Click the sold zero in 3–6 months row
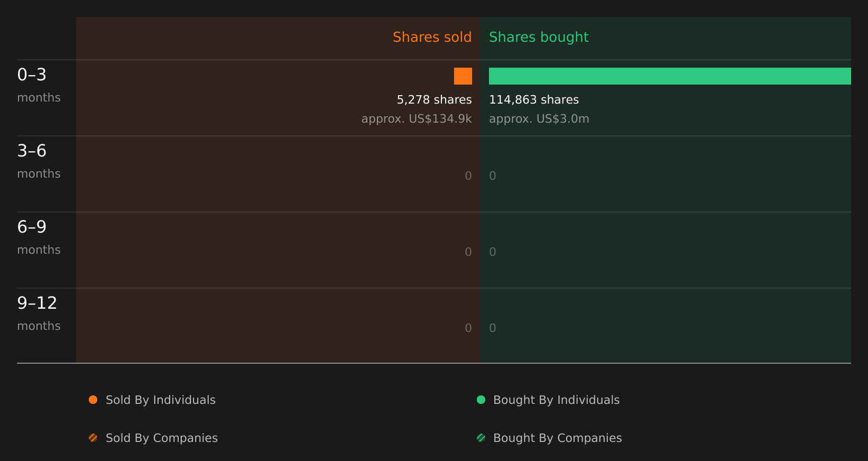868x461 pixels. click(x=468, y=176)
